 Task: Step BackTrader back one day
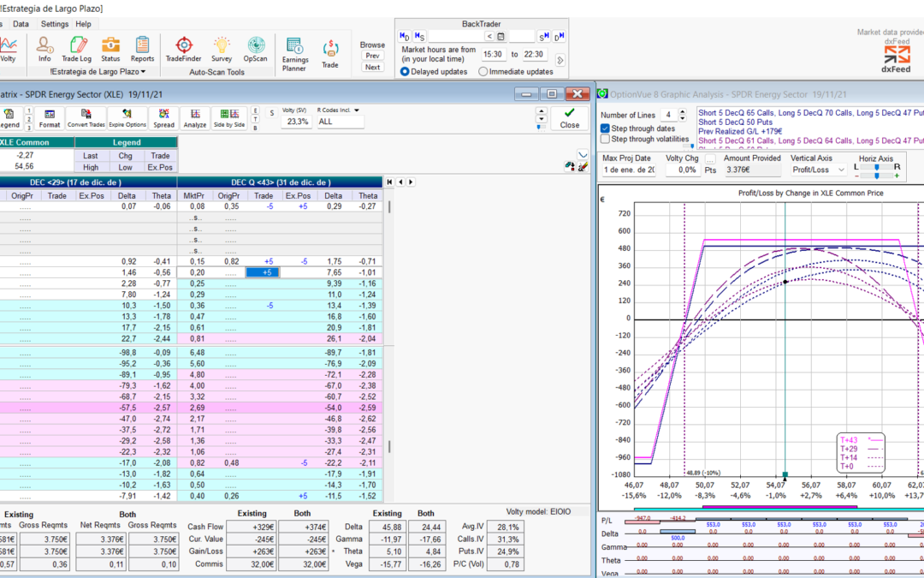pos(404,37)
